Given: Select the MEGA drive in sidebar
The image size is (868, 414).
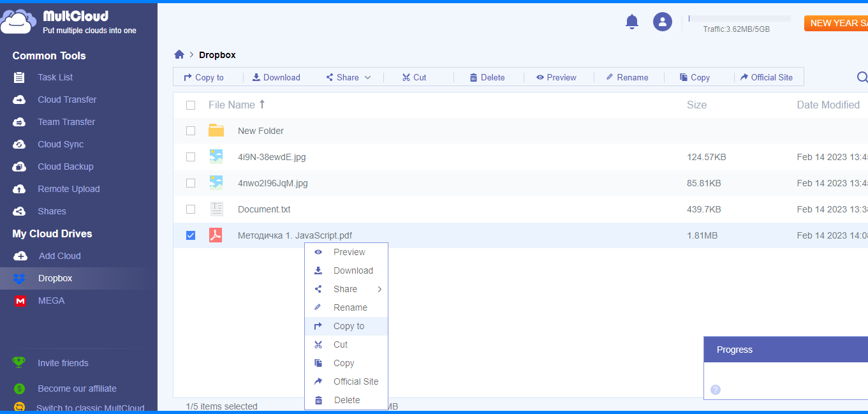Looking at the screenshot, I should (x=51, y=300).
